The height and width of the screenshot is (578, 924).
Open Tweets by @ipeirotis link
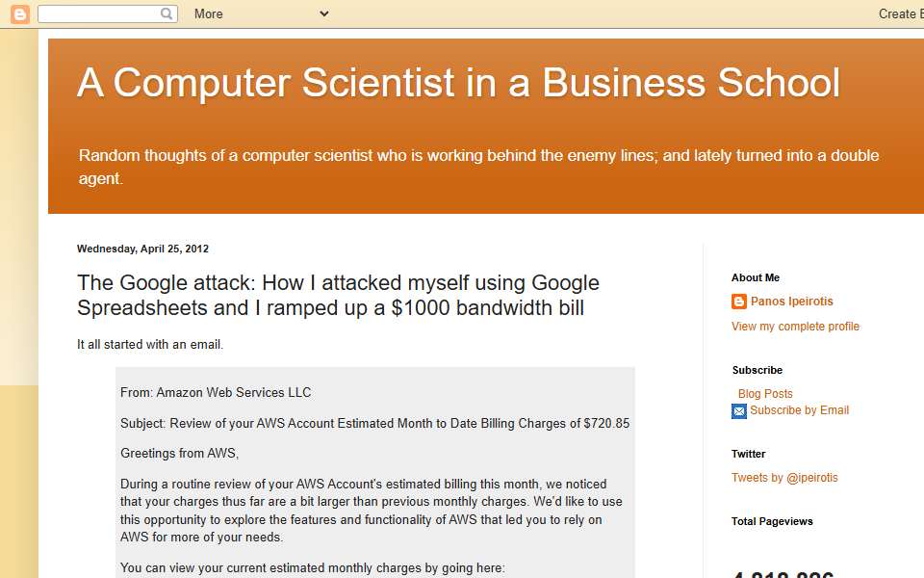[784, 478]
